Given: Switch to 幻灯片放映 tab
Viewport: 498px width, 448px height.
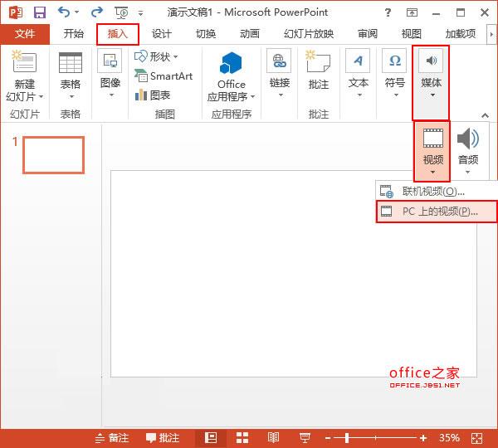Looking at the screenshot, I should (x=309, y=34).
